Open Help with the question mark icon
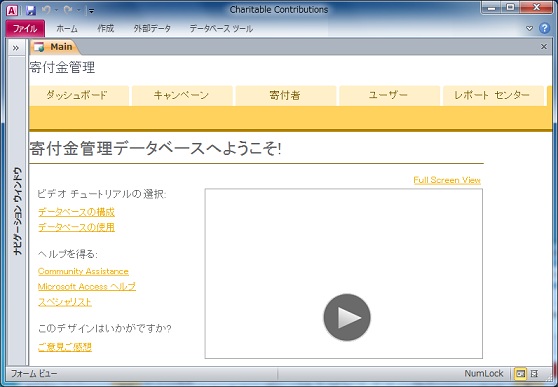The image size is (558, 387). (x=544, y=28)
